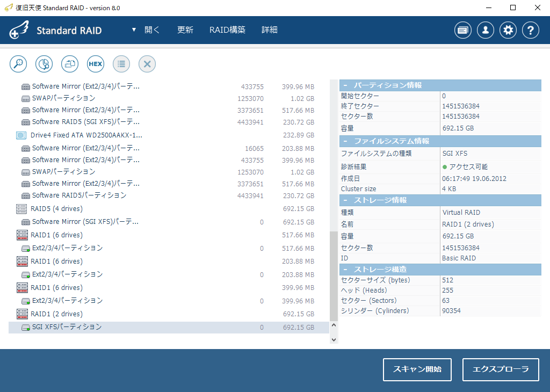Click the scrollbar down arrow
The height and width of the screenshot is (392, 550).
pos(334,339)
